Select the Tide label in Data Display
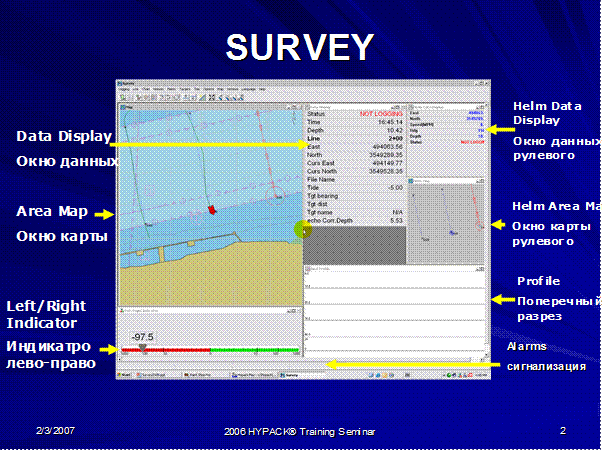 click(314, 188)
